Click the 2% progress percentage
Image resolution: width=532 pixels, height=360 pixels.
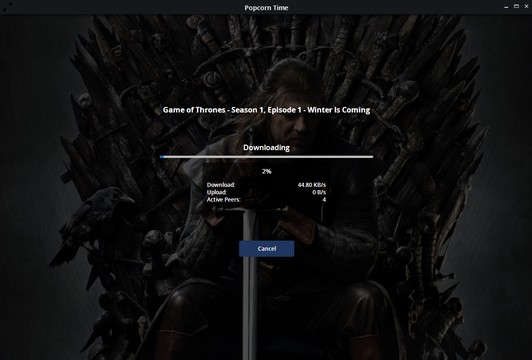[266, 171]
